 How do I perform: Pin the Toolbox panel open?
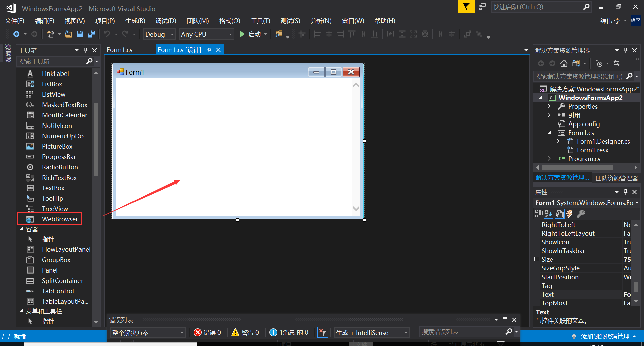pyautogui.click(x=86, y=50)
